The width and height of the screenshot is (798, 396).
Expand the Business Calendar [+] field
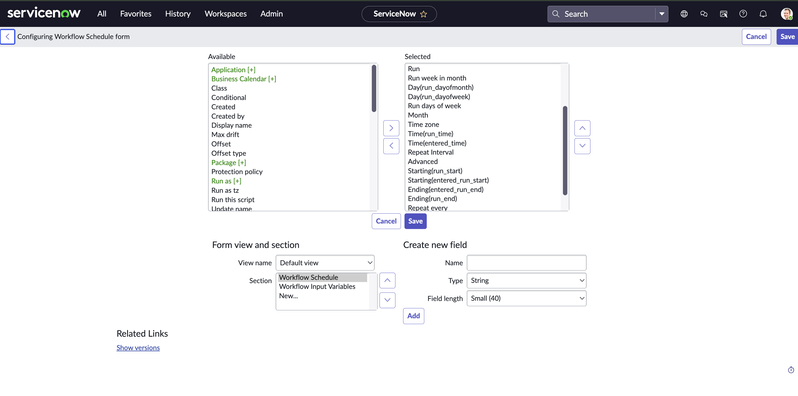244,79
